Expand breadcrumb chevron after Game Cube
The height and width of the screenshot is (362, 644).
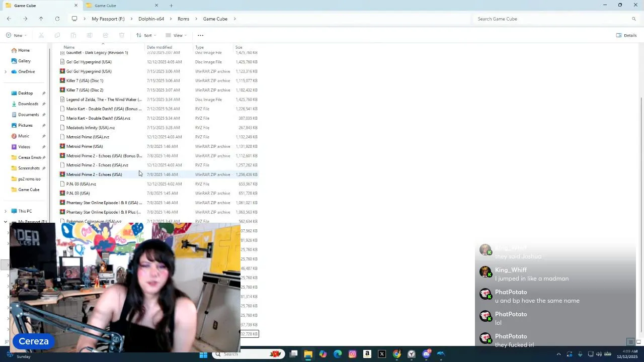[235, 19]
